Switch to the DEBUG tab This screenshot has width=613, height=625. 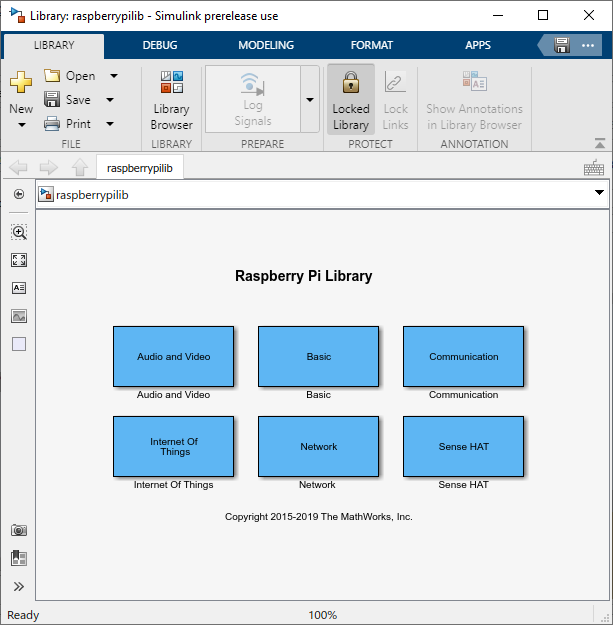click(x=160, y=46)
